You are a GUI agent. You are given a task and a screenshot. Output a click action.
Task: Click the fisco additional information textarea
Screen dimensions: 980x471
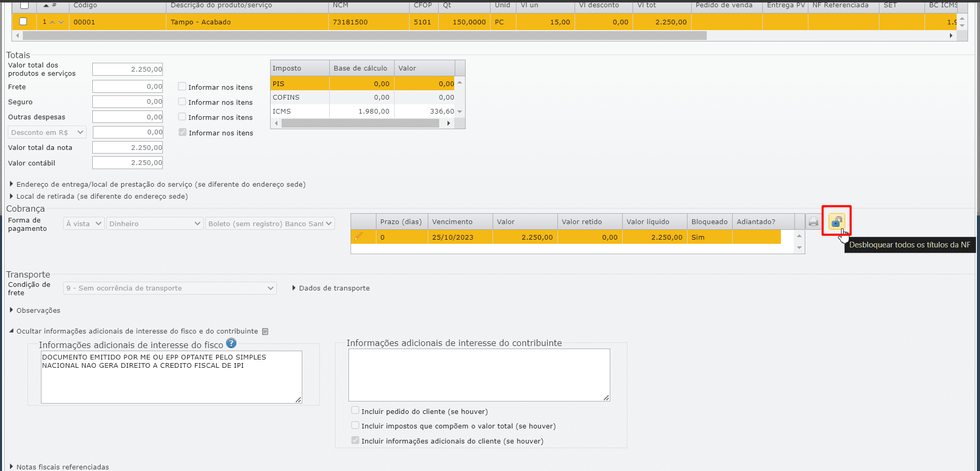pos(172,377)
